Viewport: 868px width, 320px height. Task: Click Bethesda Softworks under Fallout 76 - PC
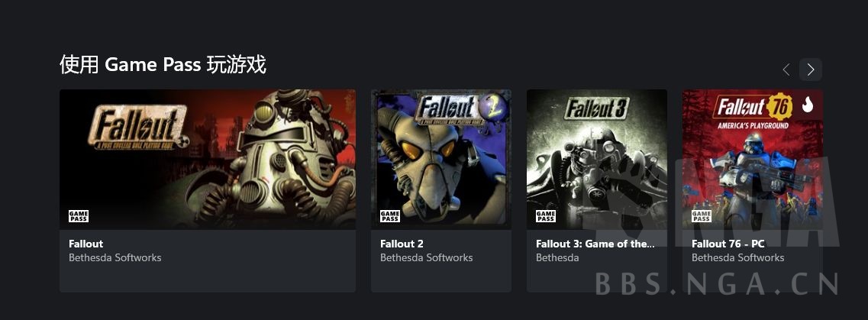click(x=738, y=257)
